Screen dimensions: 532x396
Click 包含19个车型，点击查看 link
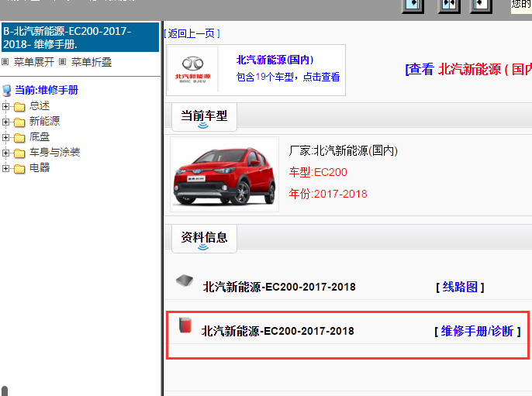tap(288, 77)
